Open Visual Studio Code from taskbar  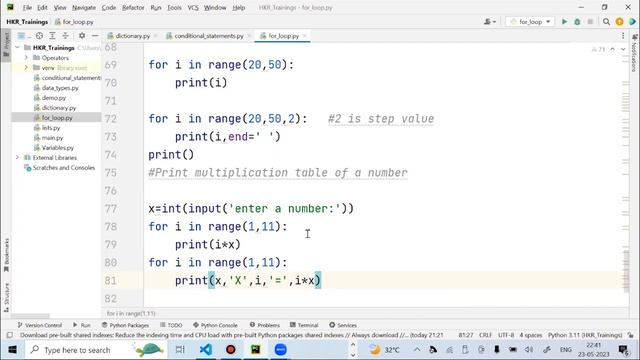(x=206, y=350)
